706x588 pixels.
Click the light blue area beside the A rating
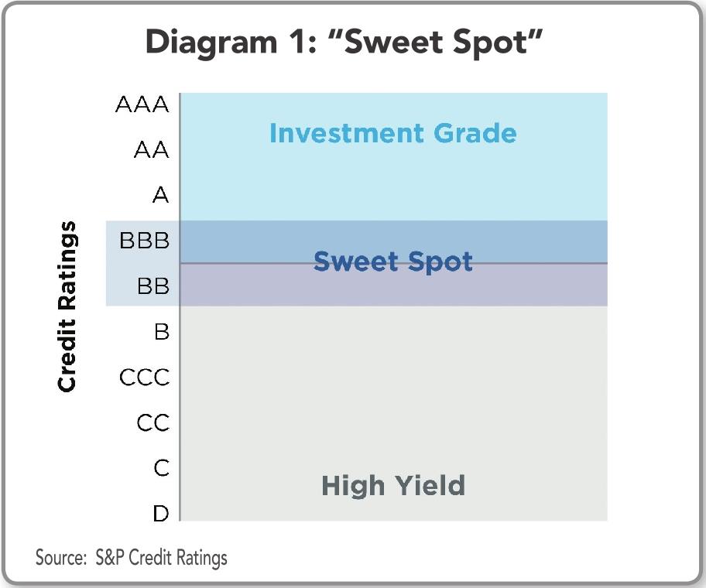387,195
